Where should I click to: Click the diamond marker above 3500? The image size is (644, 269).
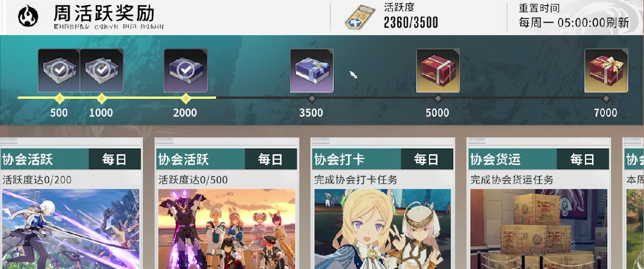pyautogui.click(x=312, y=98)
